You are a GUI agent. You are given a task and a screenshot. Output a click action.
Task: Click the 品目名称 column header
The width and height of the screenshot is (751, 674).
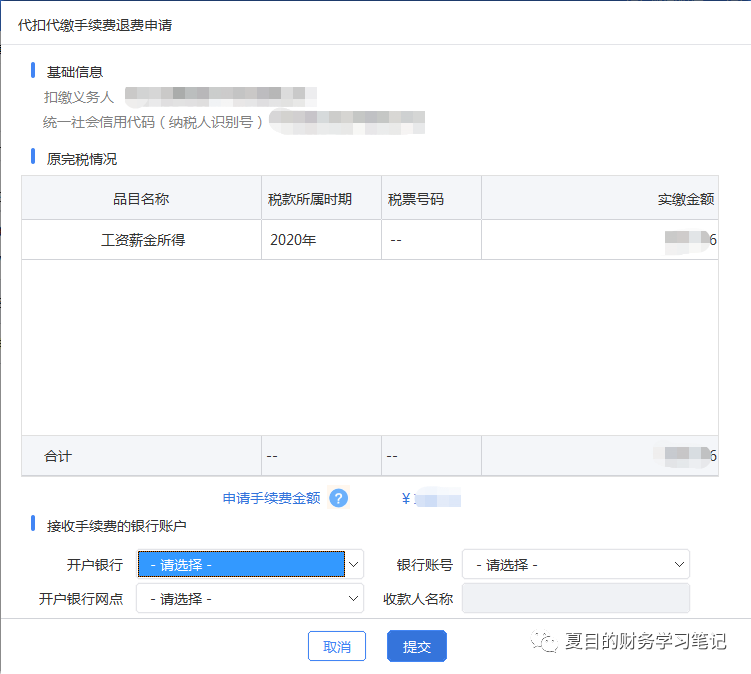click(x=141, y=198)
